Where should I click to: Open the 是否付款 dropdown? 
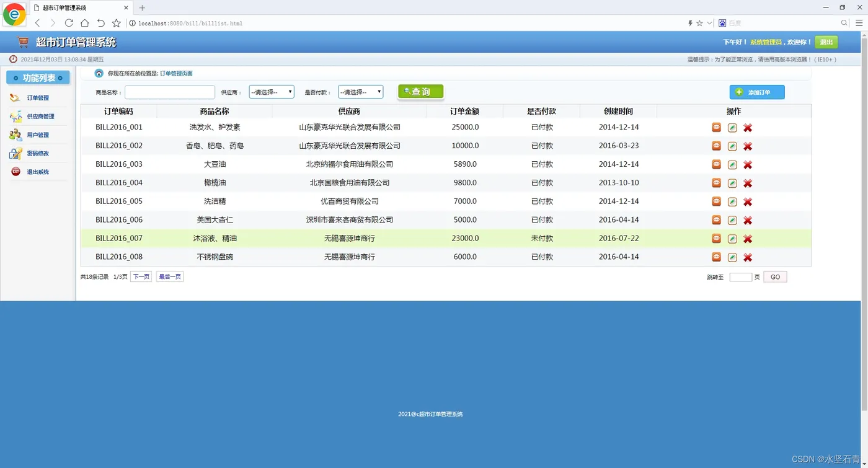point(360,92)
